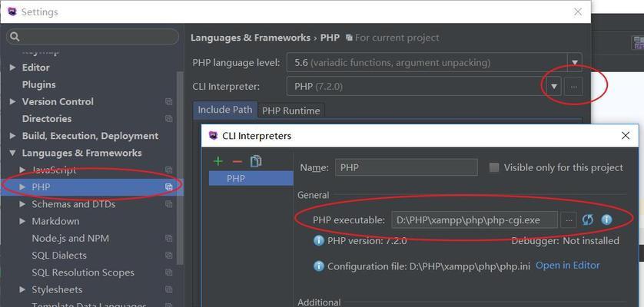Reload PHP executable info with refresh icon

(x=588, y=220)
